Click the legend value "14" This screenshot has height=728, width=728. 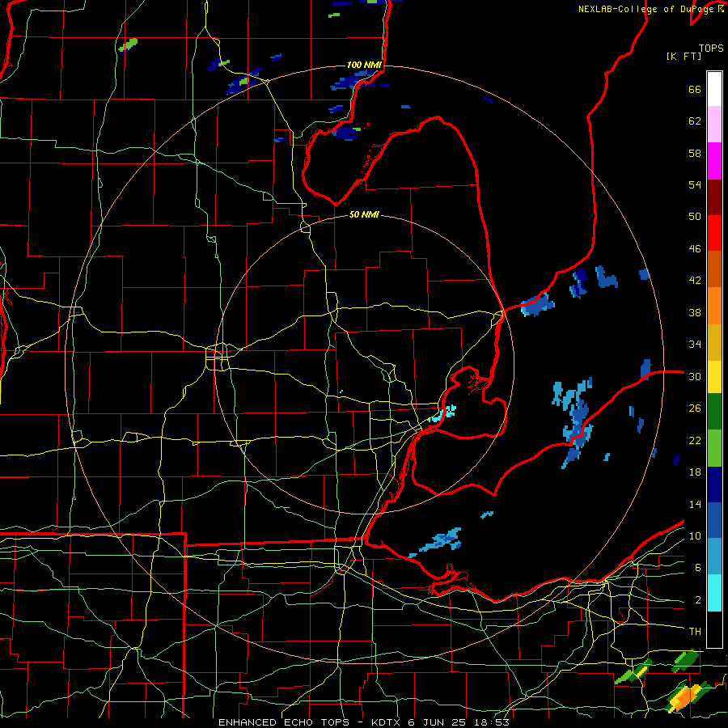(x=695, y=504)
